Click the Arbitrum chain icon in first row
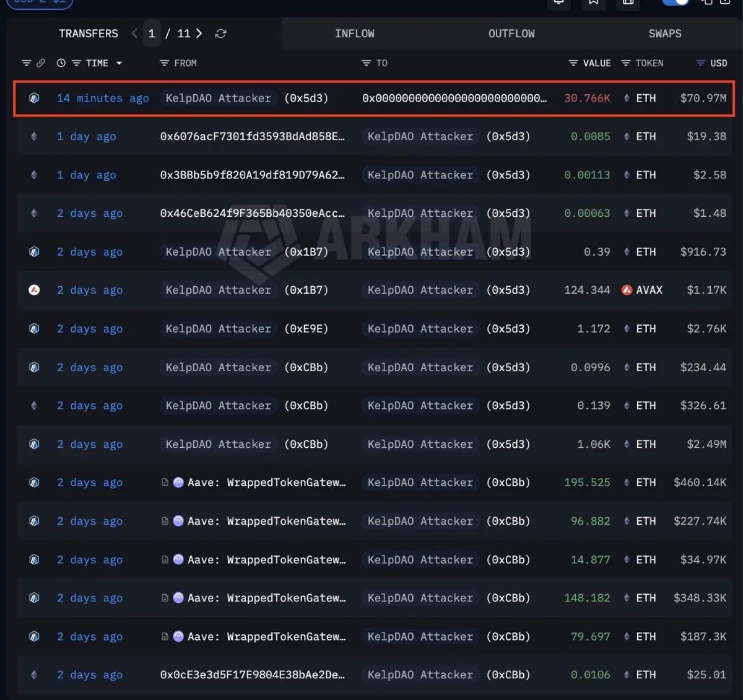This screenshot has width=743, height=700. click(34, 98)
